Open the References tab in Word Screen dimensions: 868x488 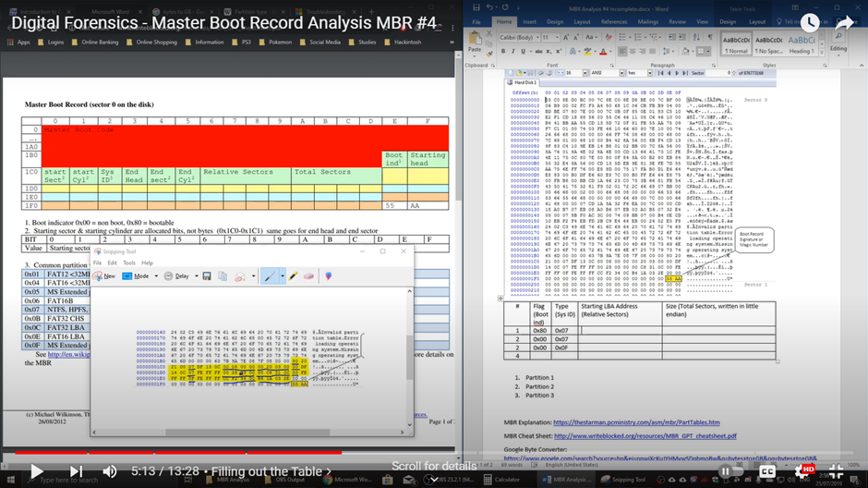(614, 21)
